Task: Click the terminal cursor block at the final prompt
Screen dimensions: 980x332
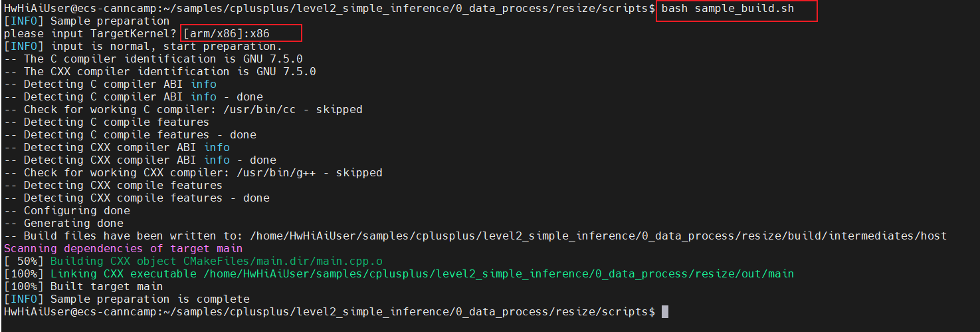Action: [x=665, y=312]
